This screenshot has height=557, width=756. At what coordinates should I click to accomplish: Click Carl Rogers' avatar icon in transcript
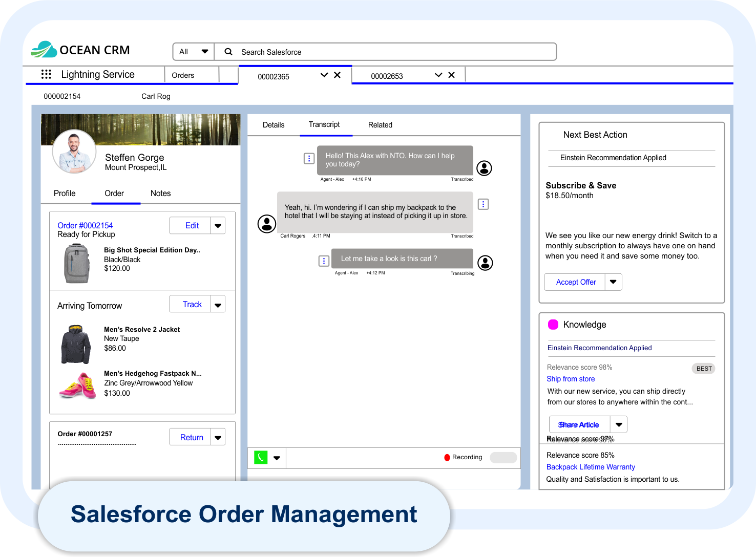[266, 223]
